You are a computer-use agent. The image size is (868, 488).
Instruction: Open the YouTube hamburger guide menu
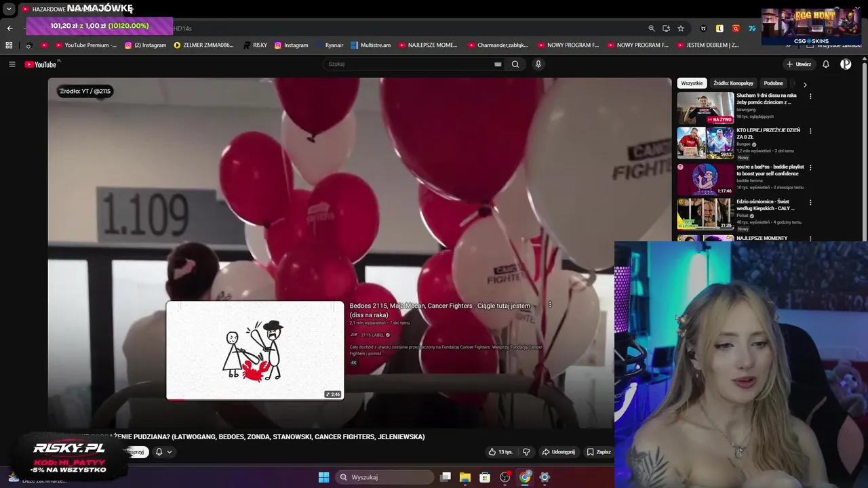[x=12, y=64]
